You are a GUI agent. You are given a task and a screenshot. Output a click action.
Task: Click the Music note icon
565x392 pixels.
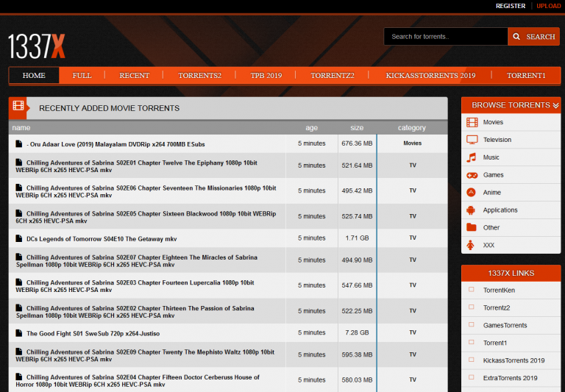pyautogui.click(x=472, y=157)
